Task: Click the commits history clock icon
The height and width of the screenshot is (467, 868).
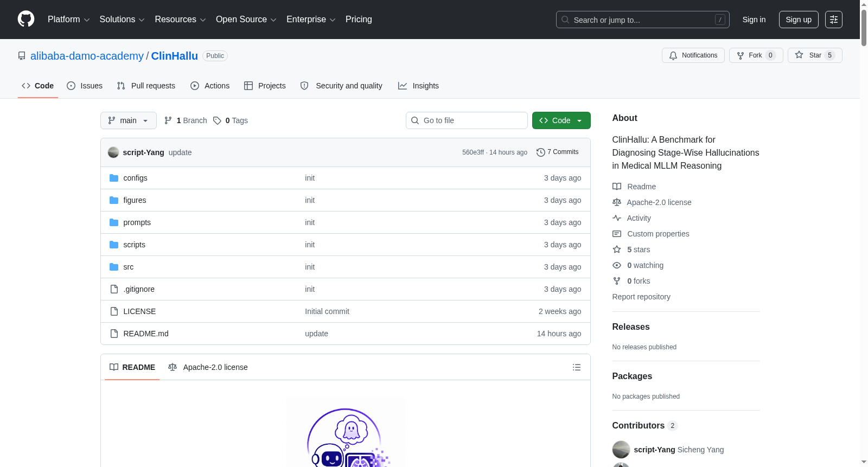Action: tap(541, 152)
